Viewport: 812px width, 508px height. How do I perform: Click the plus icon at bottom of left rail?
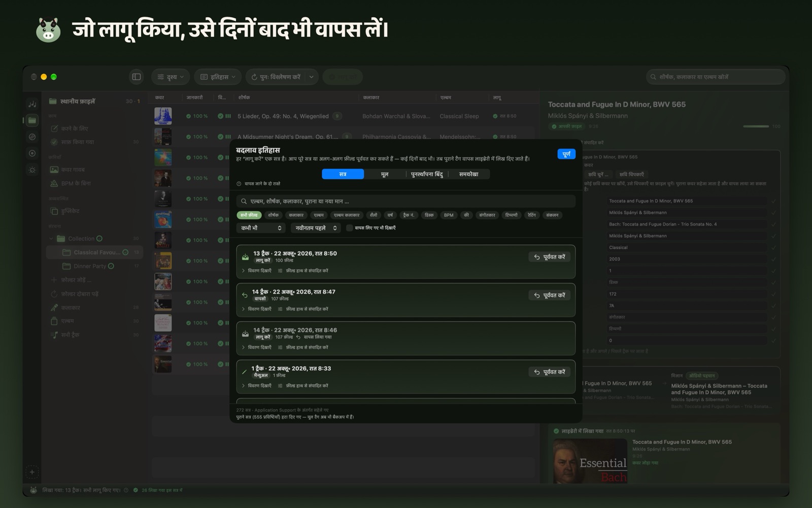[32, 472]
